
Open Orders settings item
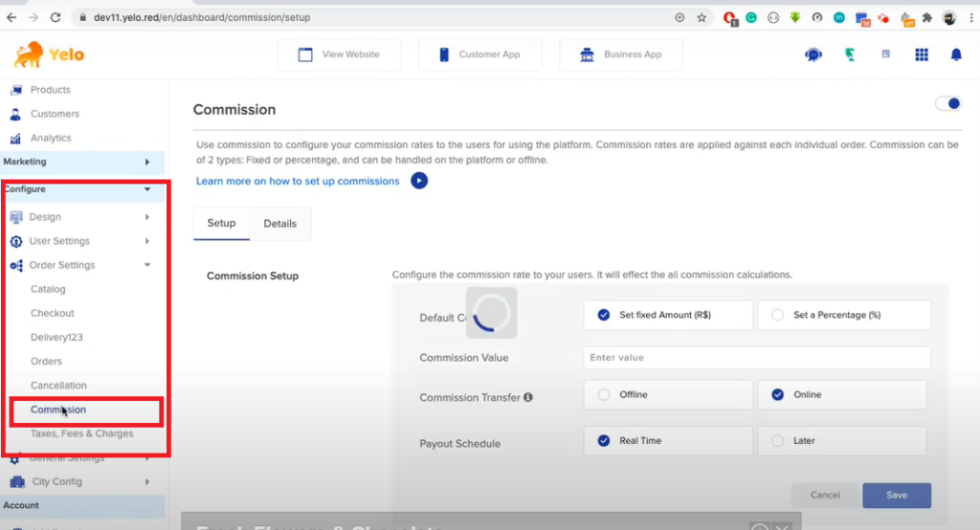coord(46,362)
